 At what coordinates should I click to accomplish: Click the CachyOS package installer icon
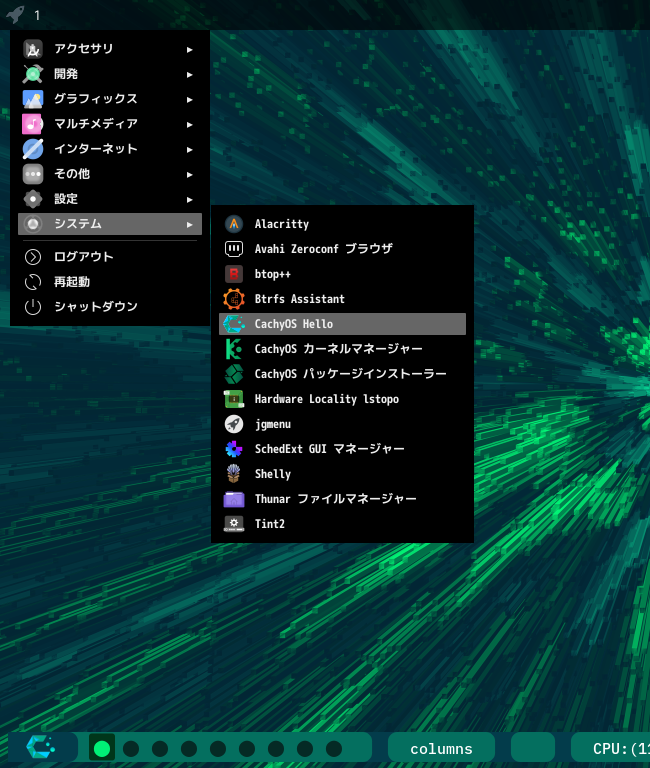tap(234, 374)
